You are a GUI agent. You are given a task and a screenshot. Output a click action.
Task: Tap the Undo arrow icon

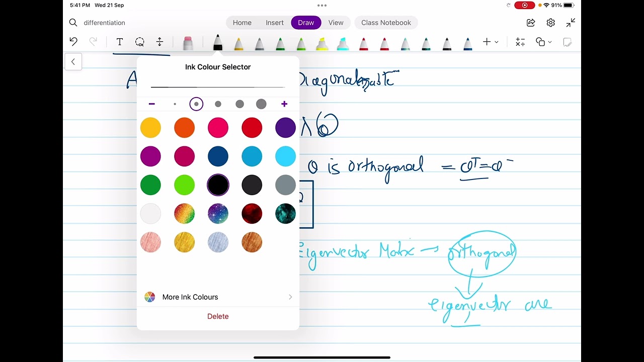[x=73, y=42]
